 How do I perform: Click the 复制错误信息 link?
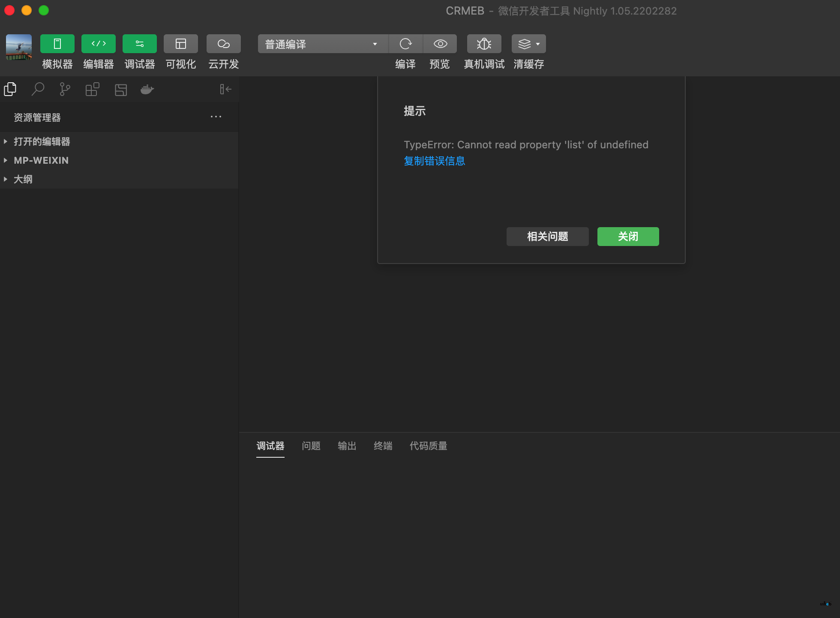[435, 161]
